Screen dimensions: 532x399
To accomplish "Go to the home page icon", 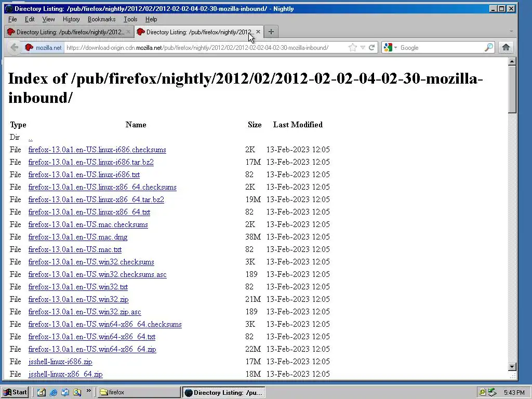I will tap(506, 47).
